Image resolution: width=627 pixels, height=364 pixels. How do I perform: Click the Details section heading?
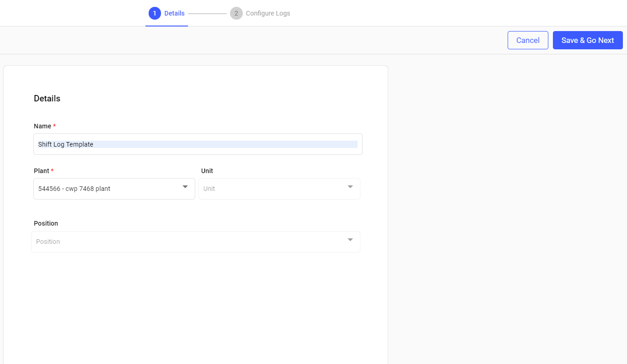tap(47, 99)
